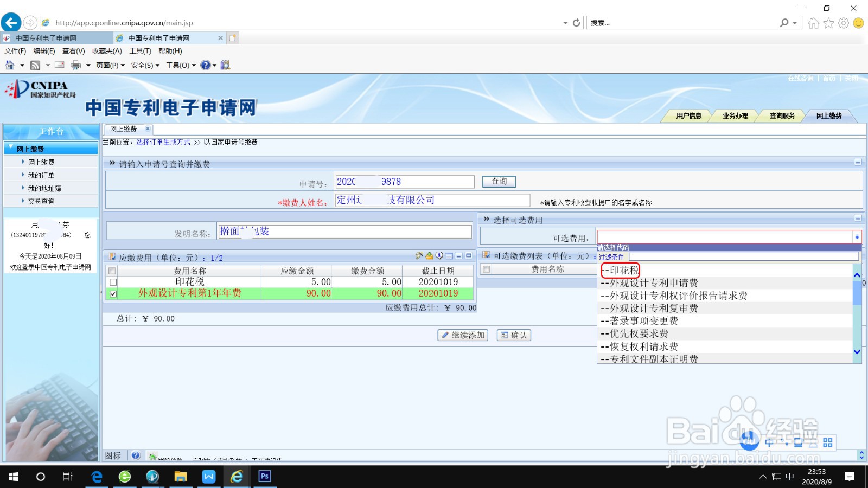Switch to the 网上缴费 top tab
Image resolution: width=868 pixels, height=488 pixels.
[829, 115]
